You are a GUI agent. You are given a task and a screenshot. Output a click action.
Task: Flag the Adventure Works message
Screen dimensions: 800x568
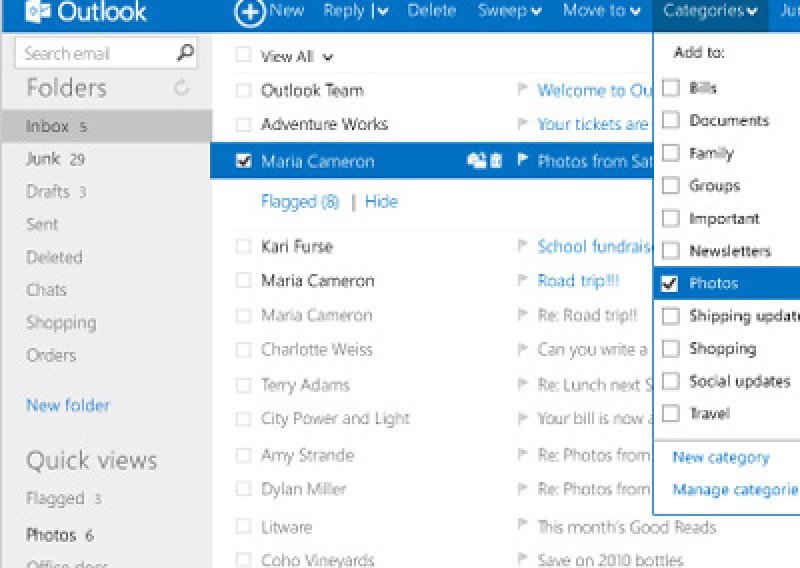(x=522, y=124)
